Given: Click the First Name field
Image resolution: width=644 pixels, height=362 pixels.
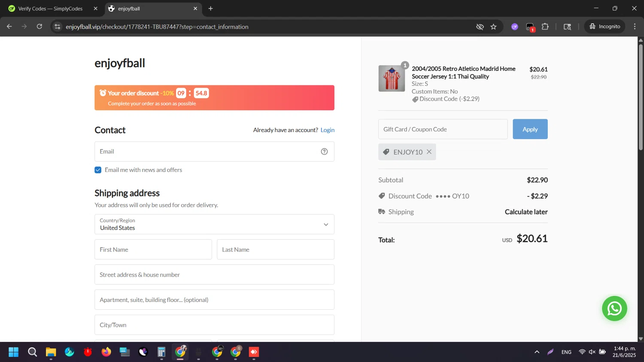Looking at the screenshot, I should tap(153, 250).
